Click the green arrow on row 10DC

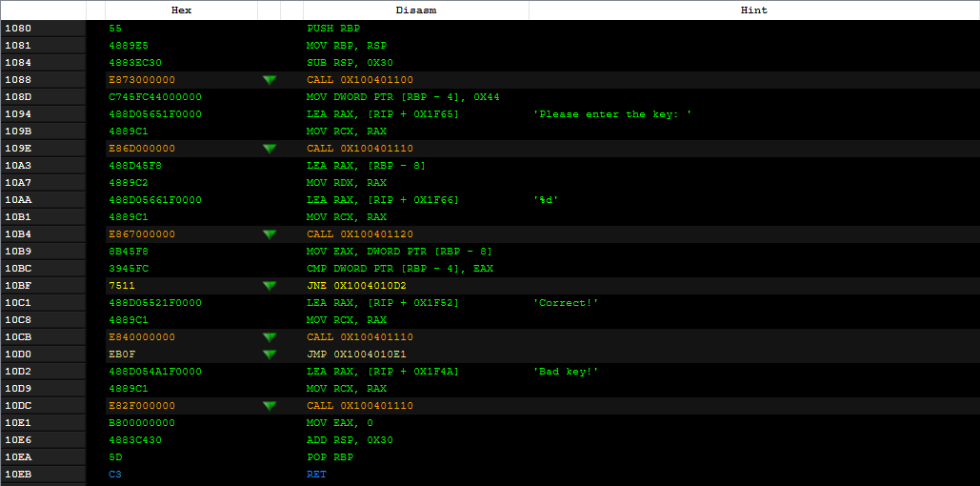point(270,406)
